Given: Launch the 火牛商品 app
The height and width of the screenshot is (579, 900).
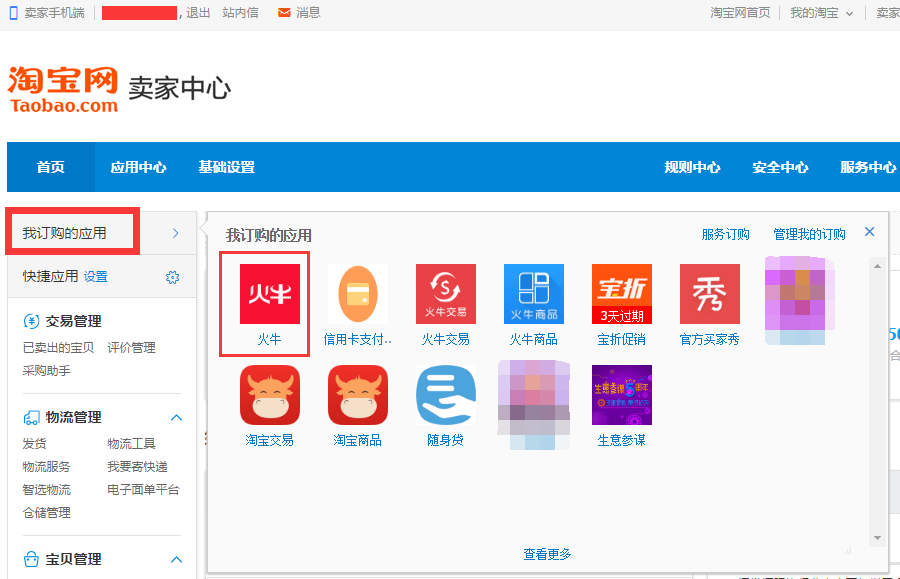Looking at the screenshot, I should coord(533,295).
